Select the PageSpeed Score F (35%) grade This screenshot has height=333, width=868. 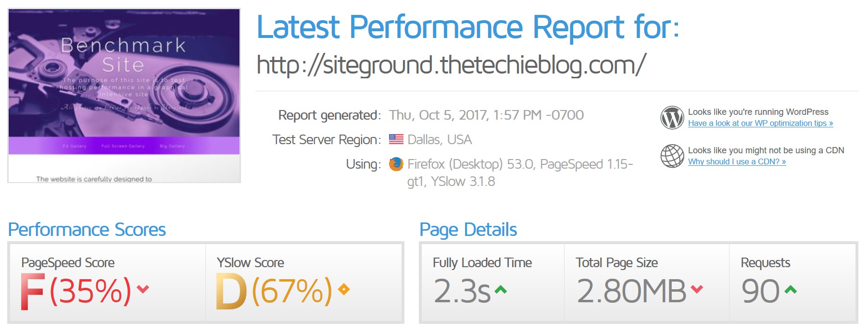click(x=76, y=291)
